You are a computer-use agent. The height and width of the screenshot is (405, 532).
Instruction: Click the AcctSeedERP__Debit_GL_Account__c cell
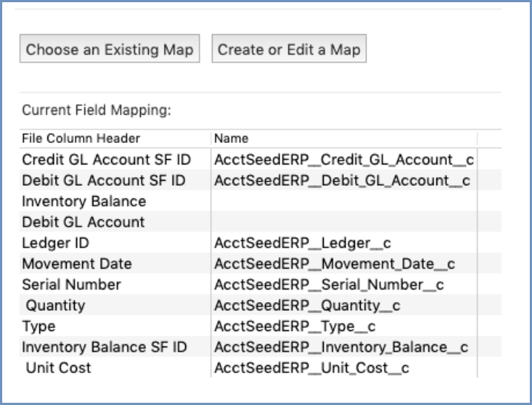pos(342,181)
